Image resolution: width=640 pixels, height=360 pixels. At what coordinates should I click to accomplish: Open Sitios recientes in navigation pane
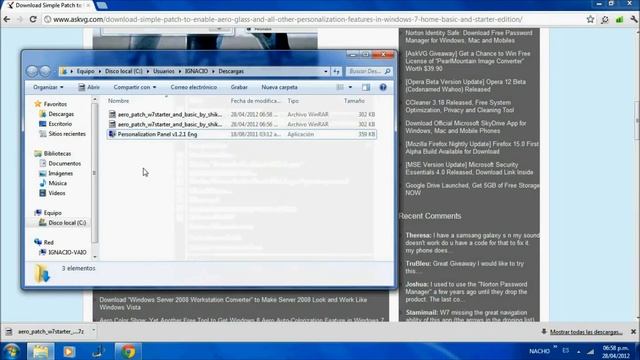pos(62,134)
